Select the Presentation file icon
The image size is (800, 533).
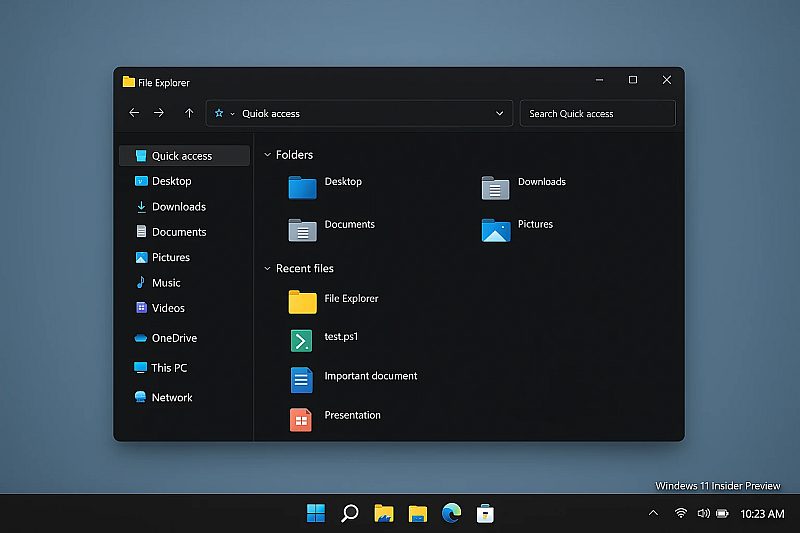click(x=301, y=420)
